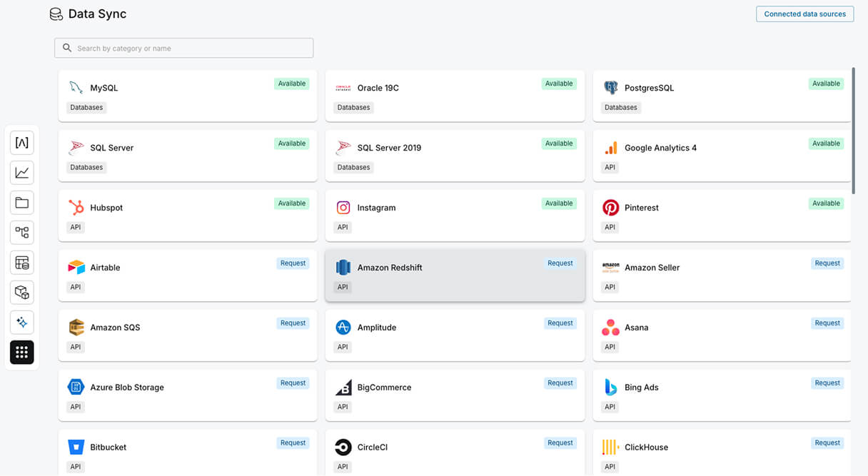868x476 pixels.
Task: Click the Oracle 19C logo
Action: [x=343, y=88]
